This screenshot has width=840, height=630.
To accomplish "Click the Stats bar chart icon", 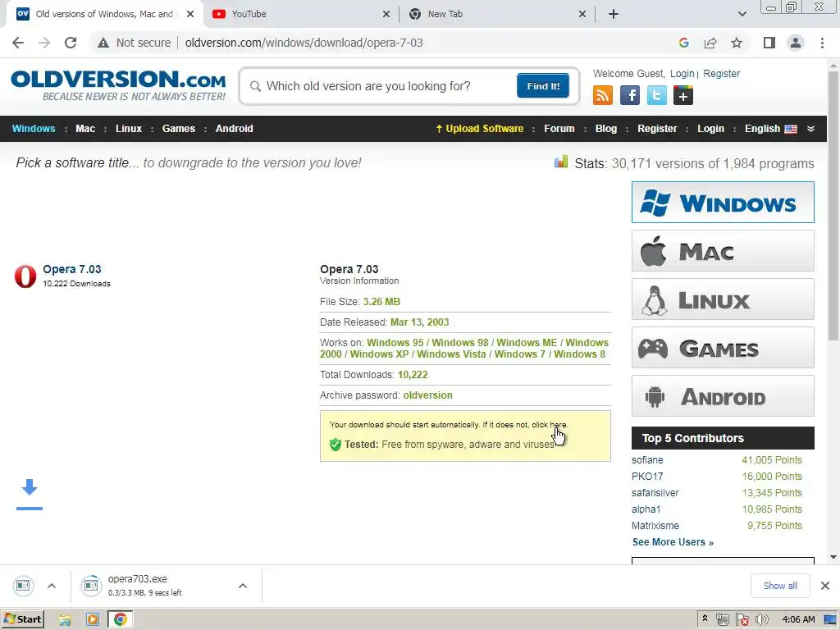I will pos(561,162).
